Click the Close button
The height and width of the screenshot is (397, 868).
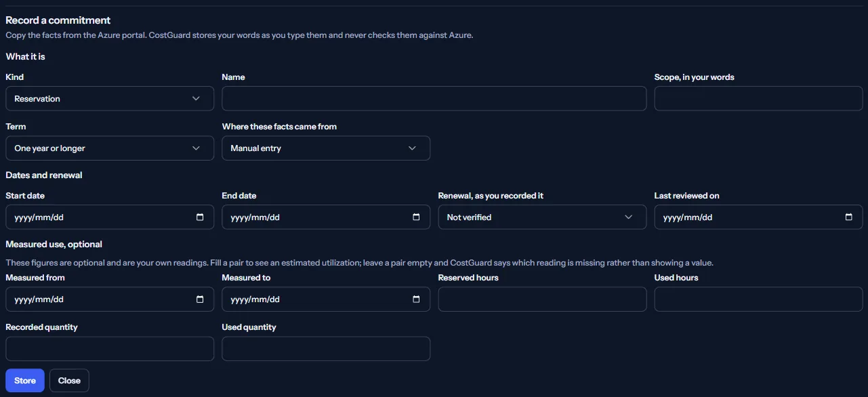coord(69,381)
